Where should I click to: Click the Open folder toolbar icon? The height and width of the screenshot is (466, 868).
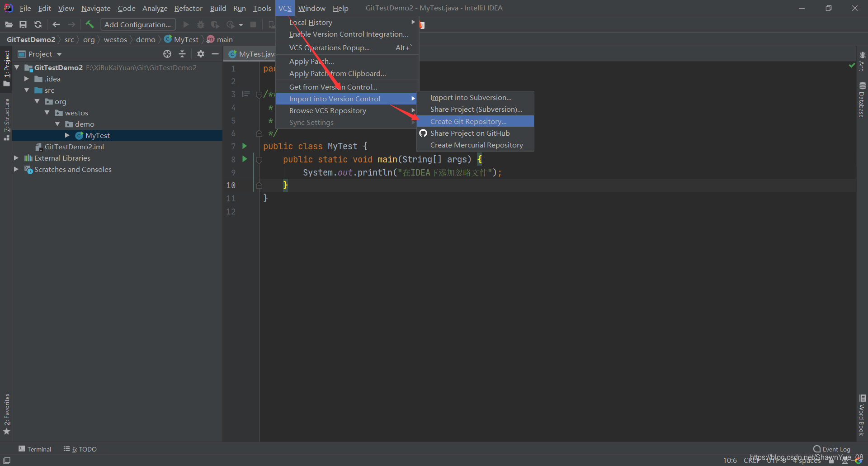9,24
